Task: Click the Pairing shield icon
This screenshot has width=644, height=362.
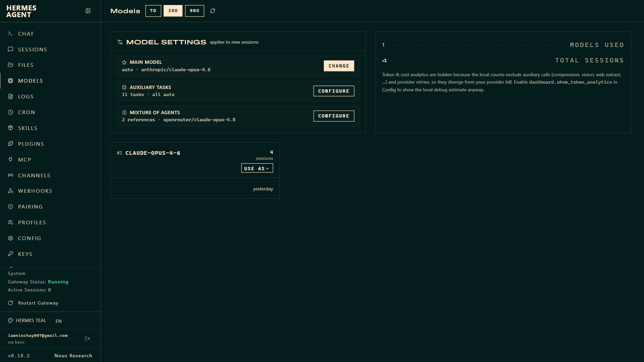Action: 10,207
